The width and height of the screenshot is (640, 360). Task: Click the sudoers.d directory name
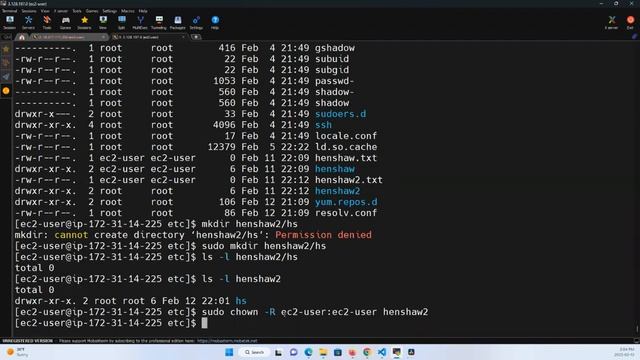point(340,114)
